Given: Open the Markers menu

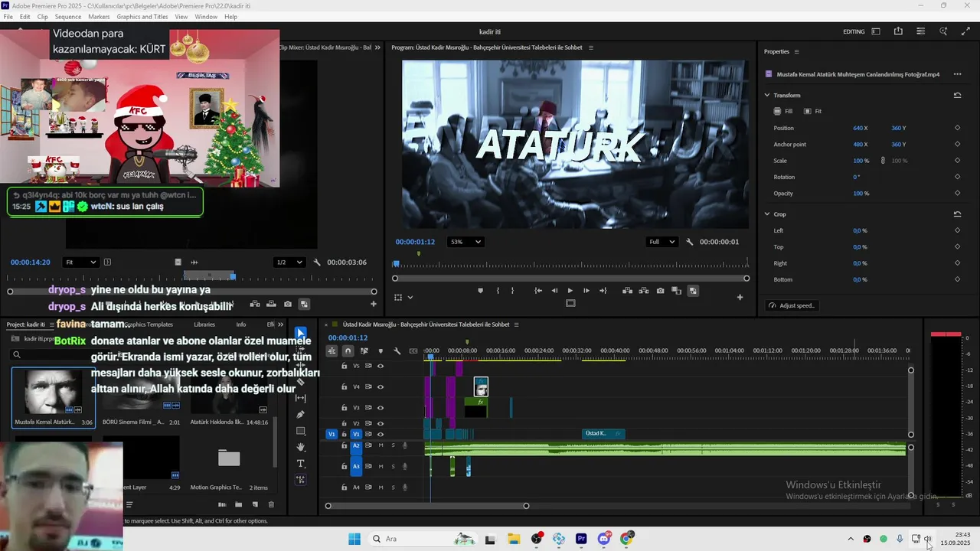Looking at the screenshot, I should (x=99, y=17).
